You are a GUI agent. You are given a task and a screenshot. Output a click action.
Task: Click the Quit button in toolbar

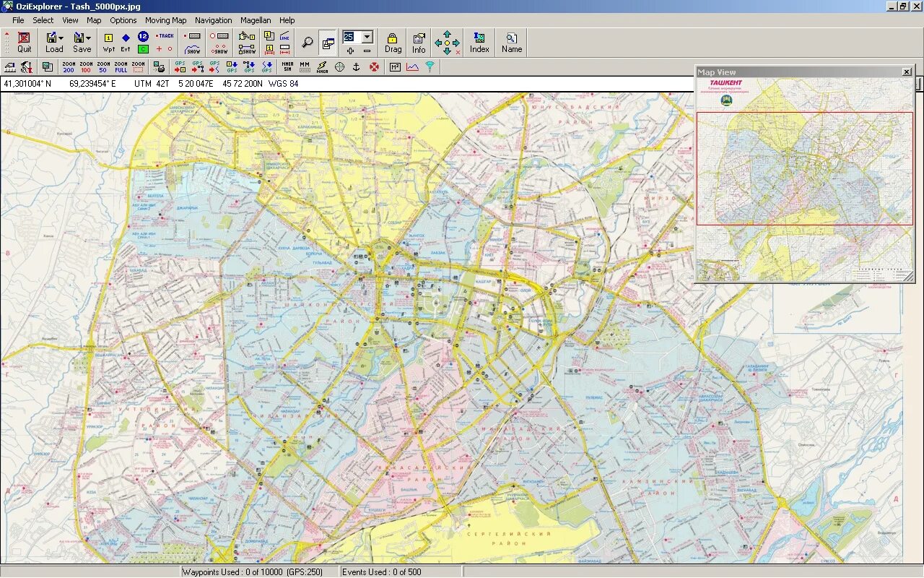coord(25,43)
